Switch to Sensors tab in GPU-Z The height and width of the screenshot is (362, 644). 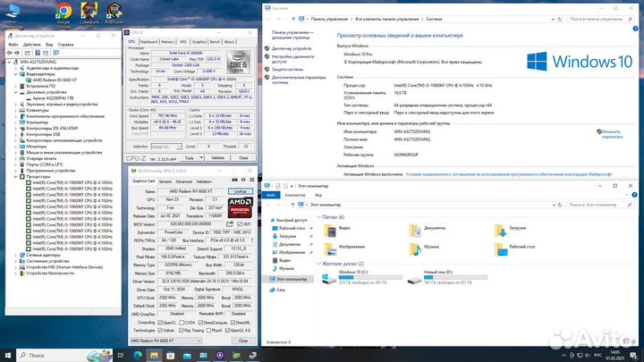pyautogui.click(x=165, y=181)
